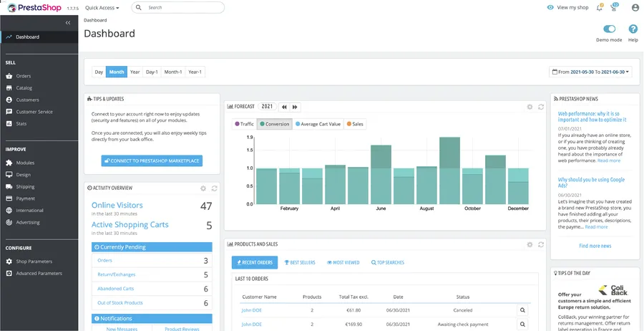Click View my shop link
Viewport: 644px width, 331px height.
point(568,7)
